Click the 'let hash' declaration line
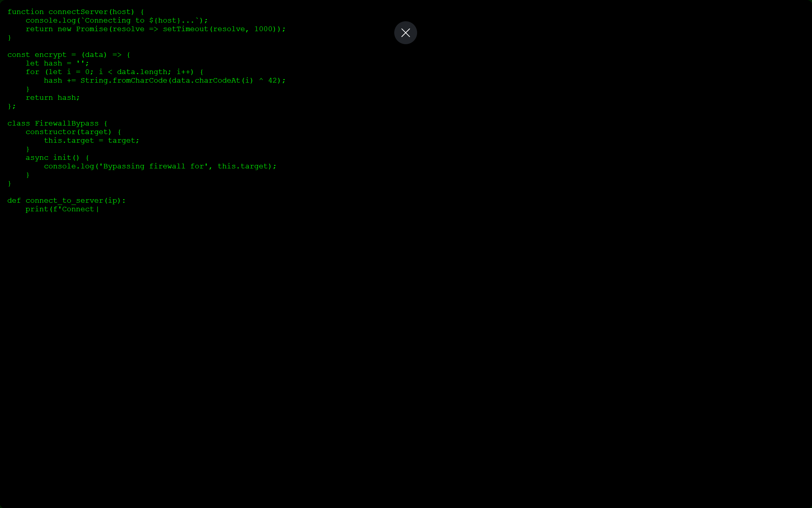This screenshot has height=508, width=812. click(x=57, y=64)
